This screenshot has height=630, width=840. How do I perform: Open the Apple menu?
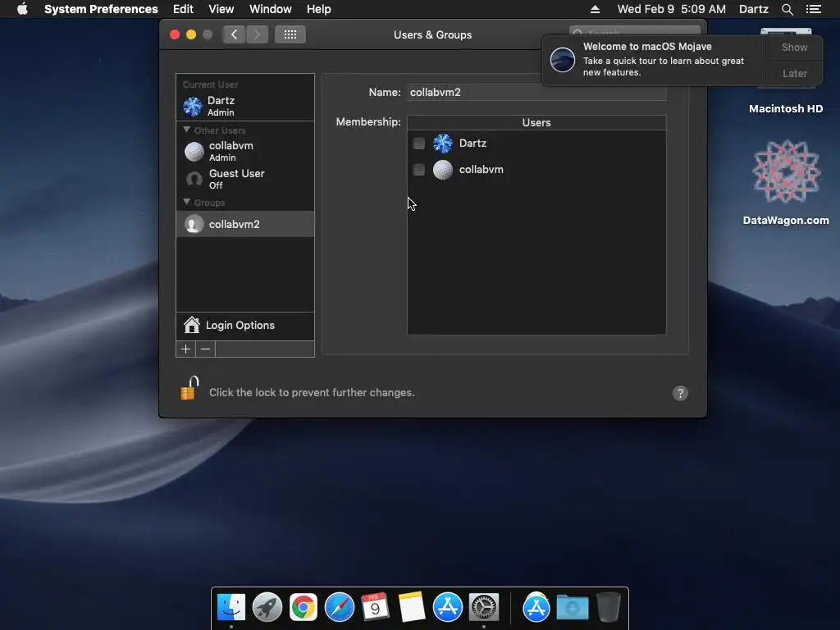point(22,9)
